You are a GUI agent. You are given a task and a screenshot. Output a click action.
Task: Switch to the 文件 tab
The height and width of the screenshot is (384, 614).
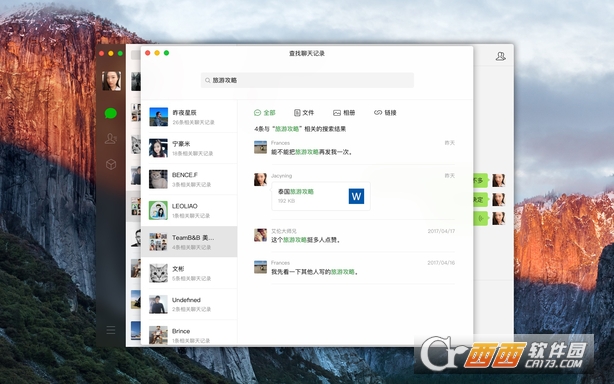[304, 113]
